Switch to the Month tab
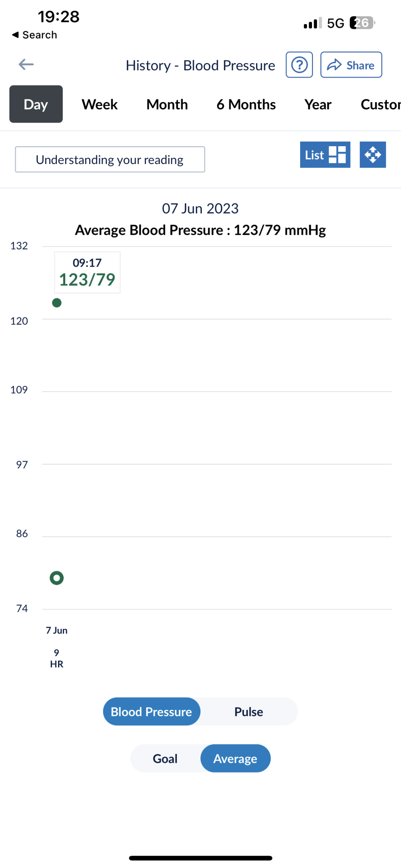The height and width of the screenshot is (868, 401). tap(167, 104)
